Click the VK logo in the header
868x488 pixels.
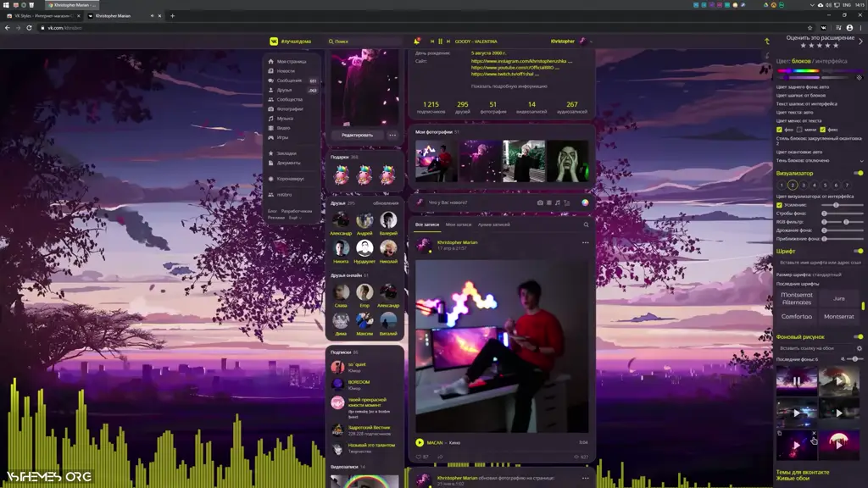point(274,41)
